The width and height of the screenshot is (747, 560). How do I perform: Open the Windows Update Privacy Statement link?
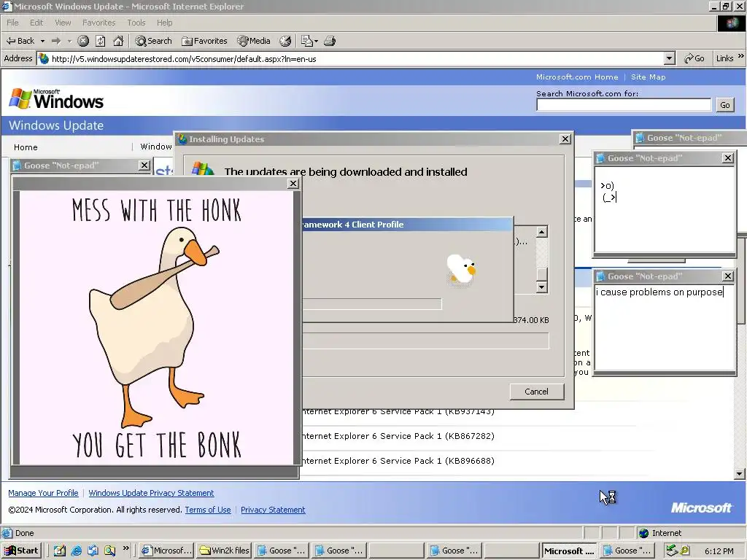151,493
